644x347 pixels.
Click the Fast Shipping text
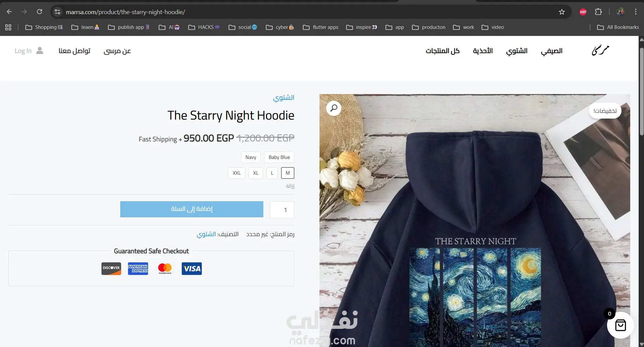[158, 139]
